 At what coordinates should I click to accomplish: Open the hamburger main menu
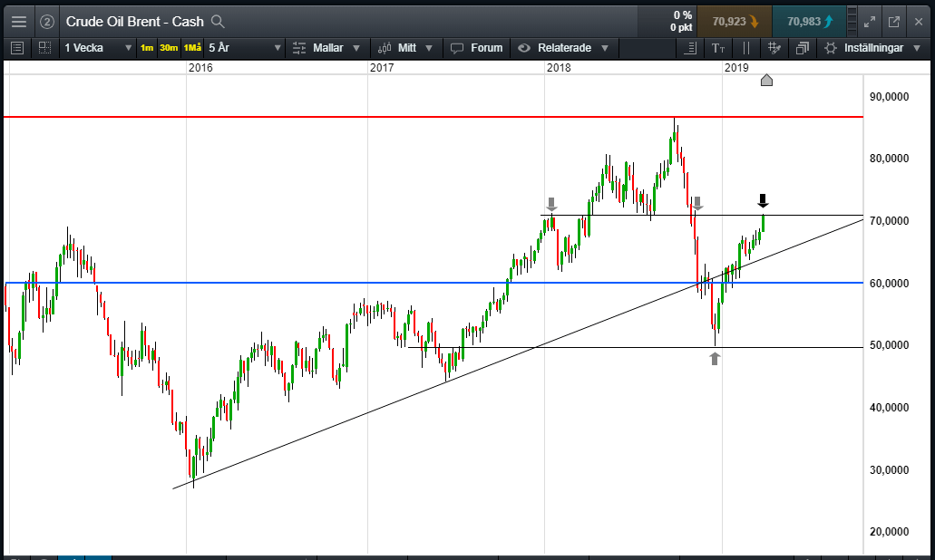[x=18, y=22]
